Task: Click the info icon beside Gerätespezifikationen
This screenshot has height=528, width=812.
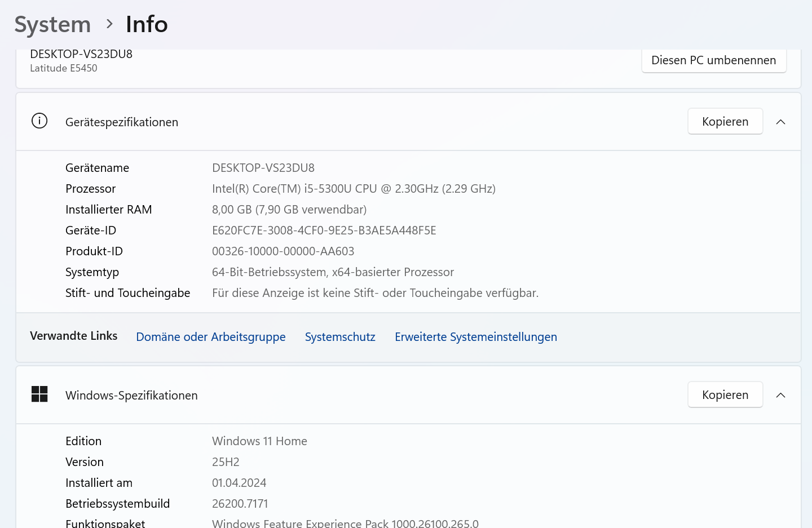Action: tap(39, 121)
